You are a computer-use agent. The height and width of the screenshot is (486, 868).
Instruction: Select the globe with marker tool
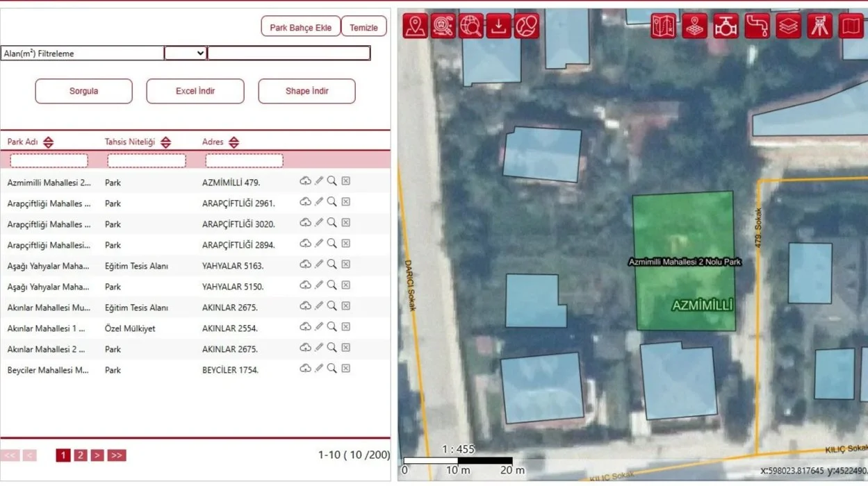[527, 26]
